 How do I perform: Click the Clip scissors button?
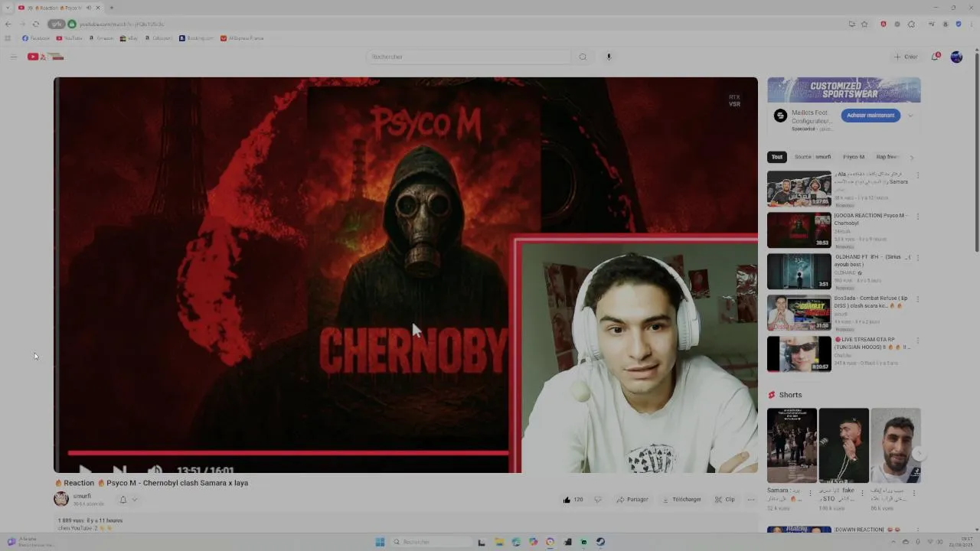pos(725,500)
